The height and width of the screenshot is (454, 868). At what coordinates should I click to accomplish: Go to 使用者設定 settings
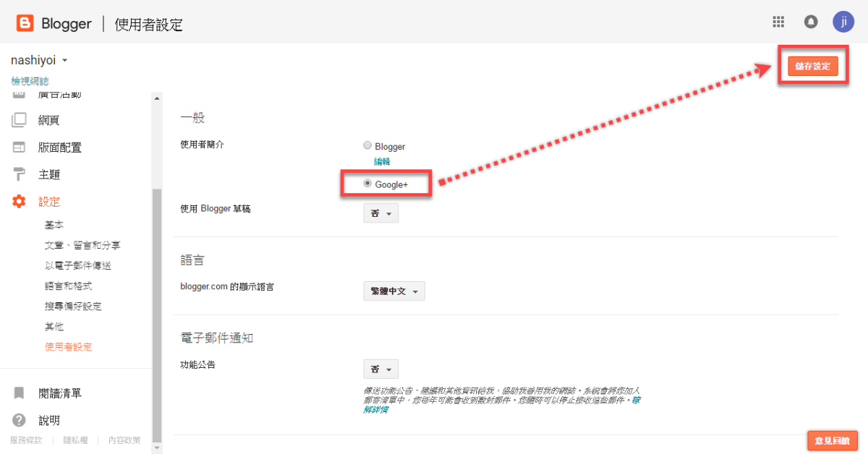pyautogui.click(x=69, y=347)
